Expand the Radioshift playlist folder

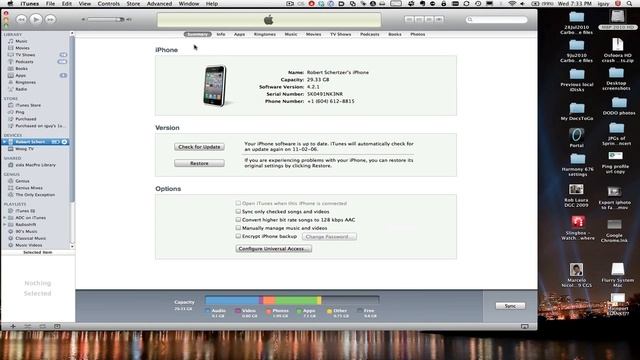click(x=4, y=224)
